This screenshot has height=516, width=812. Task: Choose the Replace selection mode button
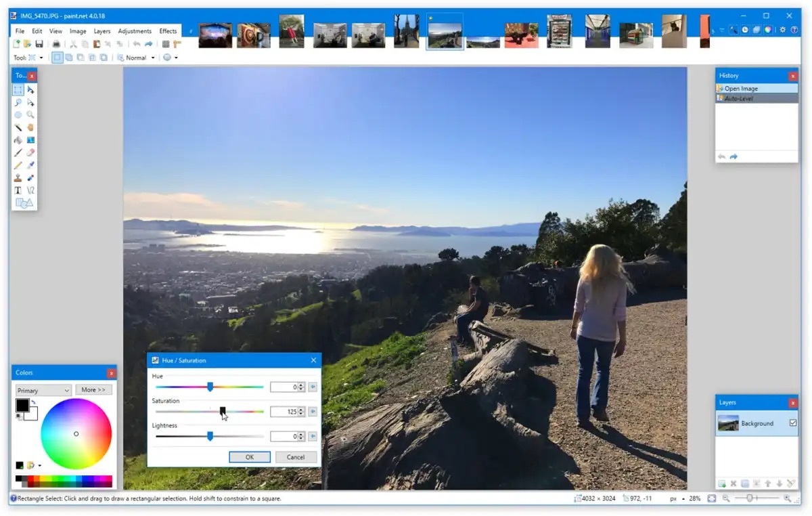click(58, 58)
